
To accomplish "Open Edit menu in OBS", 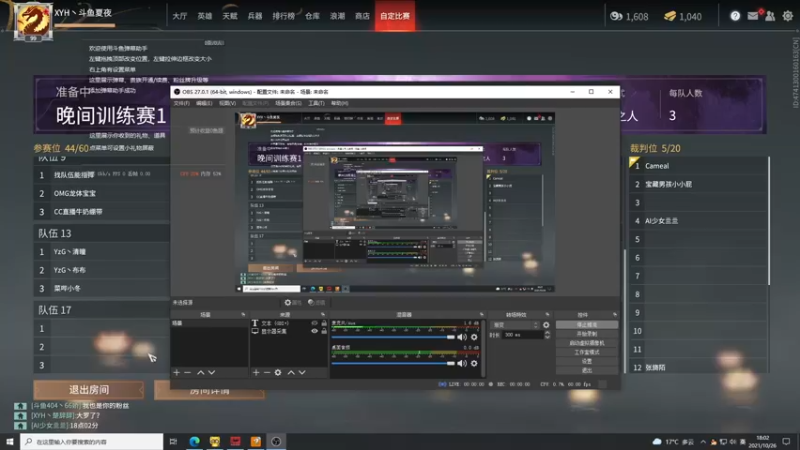I will [204, 103].
